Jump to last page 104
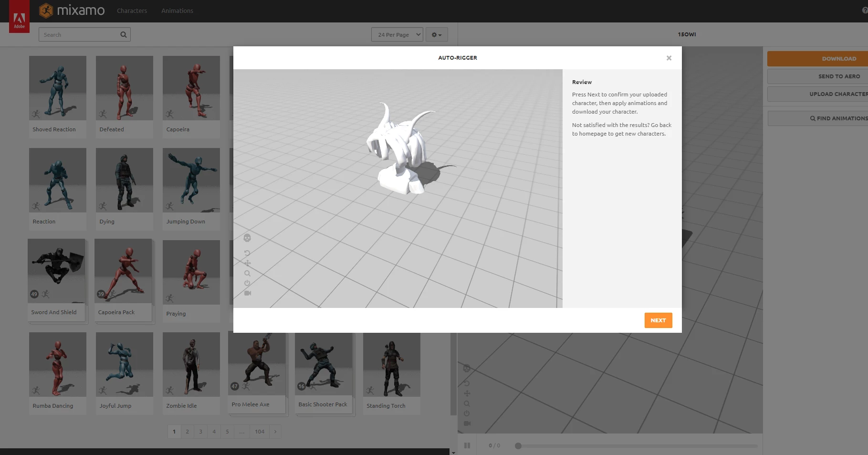The width and height of the screenshot is (868, 455). 260,432
